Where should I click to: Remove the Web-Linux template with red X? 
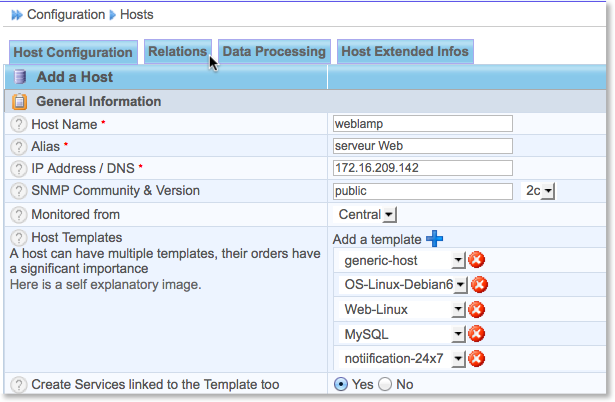click(x=477, y=309)
